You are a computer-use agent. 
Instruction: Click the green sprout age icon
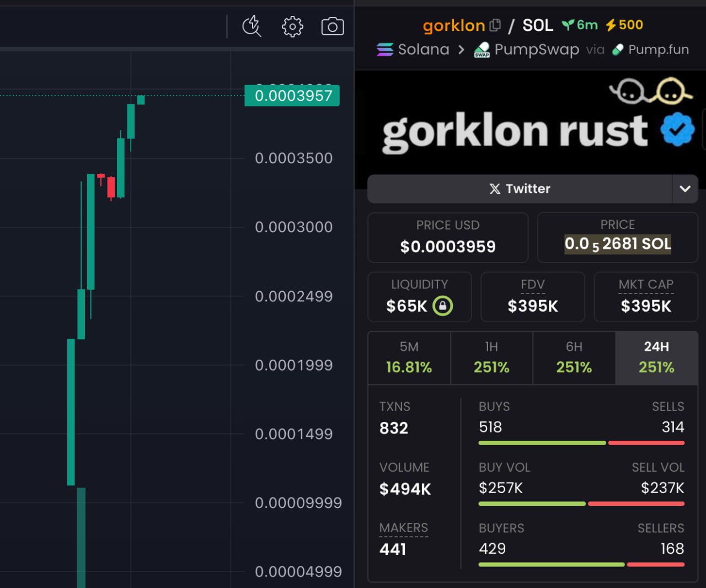568,25
